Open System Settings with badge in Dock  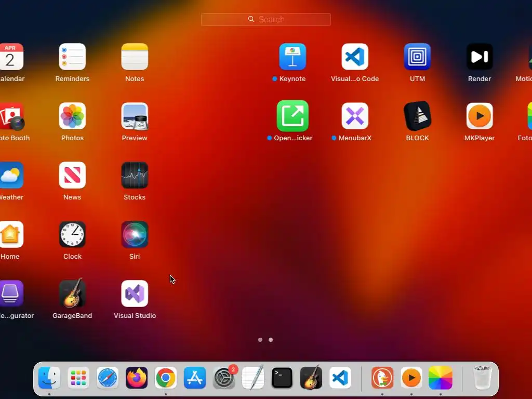224,378
